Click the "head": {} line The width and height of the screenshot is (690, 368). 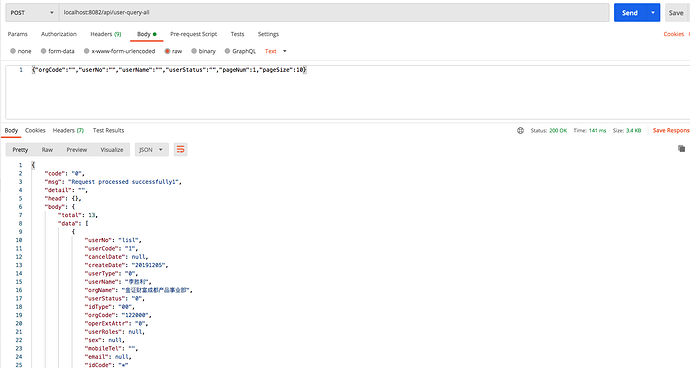coord(63,199)
